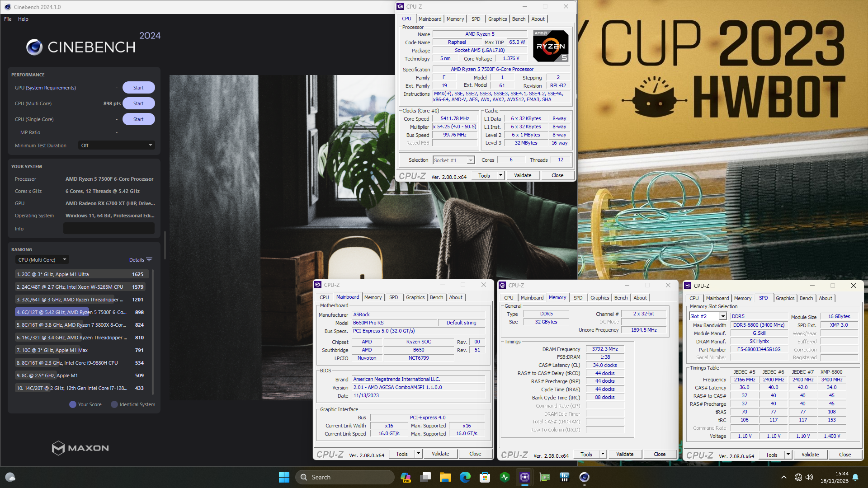Screen dimensions: 868x488
Task: Open notifications bell icon
Action: (855, 477)
